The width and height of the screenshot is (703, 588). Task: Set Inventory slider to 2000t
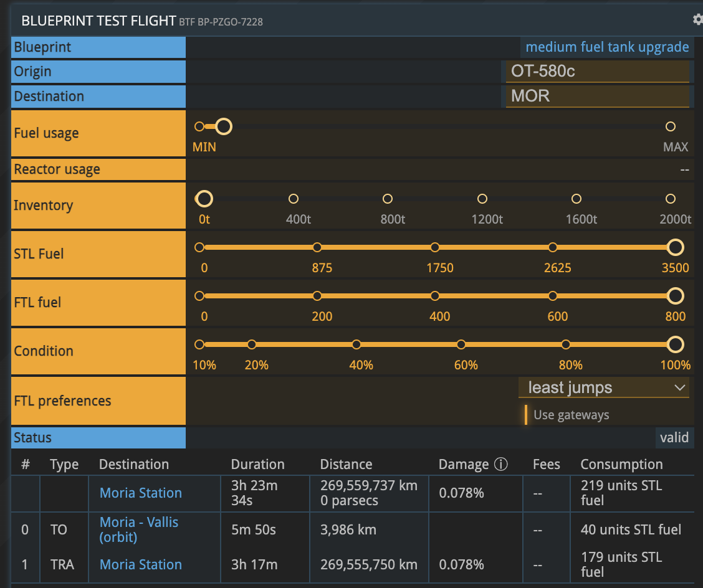(x=671, y=199)
